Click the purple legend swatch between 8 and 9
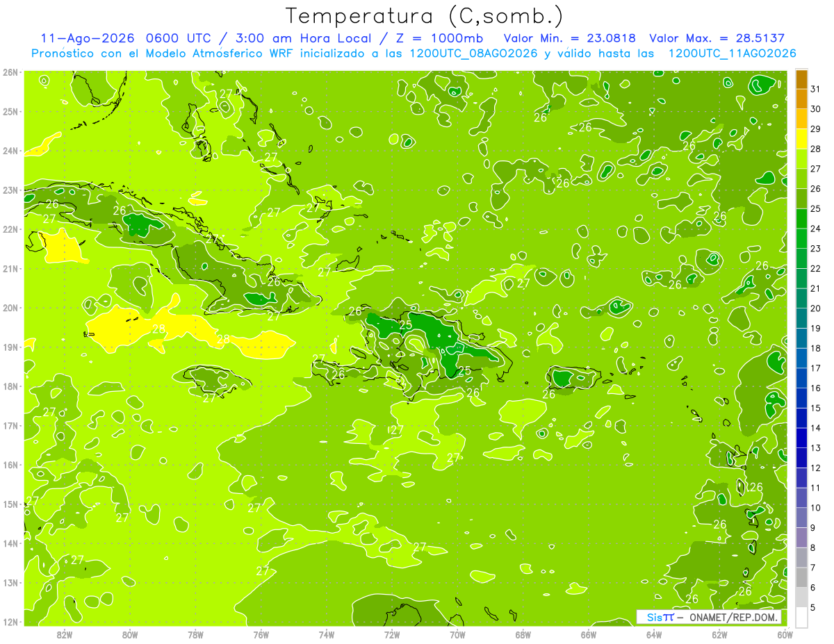The image size is (834, 644). 801,537
